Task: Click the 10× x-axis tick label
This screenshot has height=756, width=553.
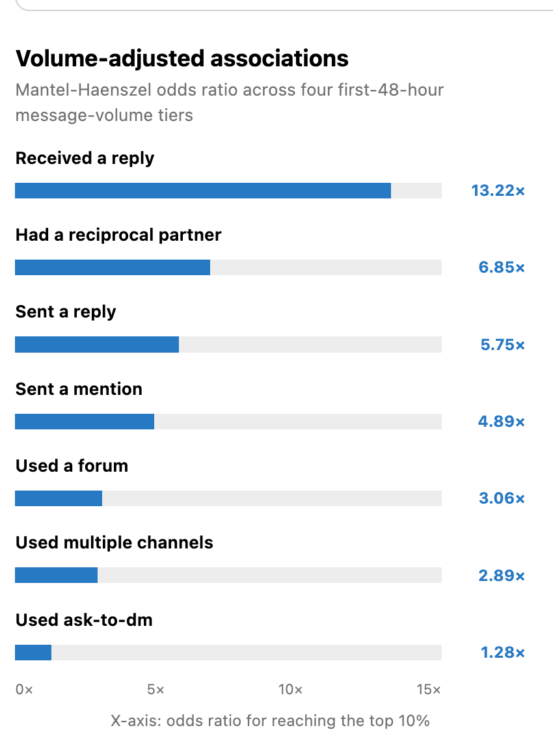Action: pos(290,690)
